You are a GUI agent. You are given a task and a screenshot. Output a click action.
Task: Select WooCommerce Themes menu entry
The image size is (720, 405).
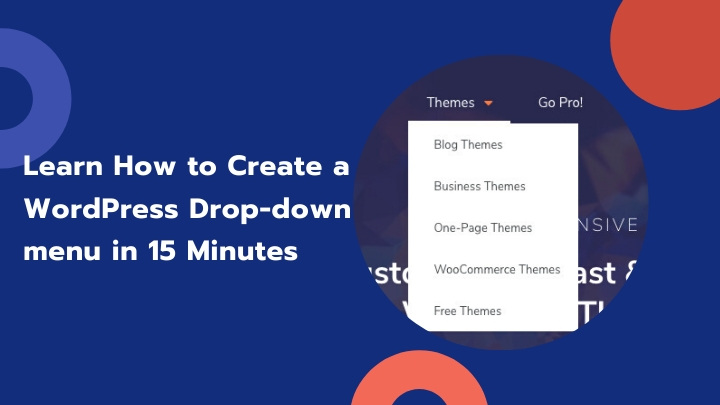[x=497, y=269]
